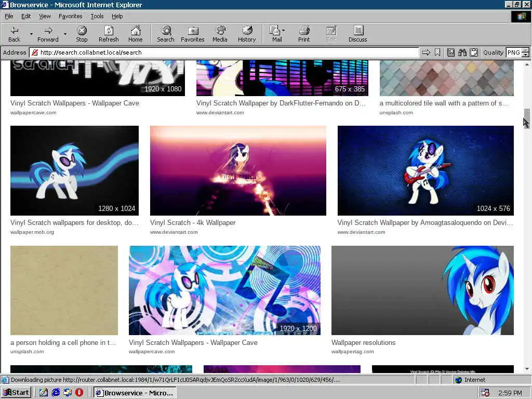Click the binoculars find icon
Screen dimensions: 532x399
462,52
